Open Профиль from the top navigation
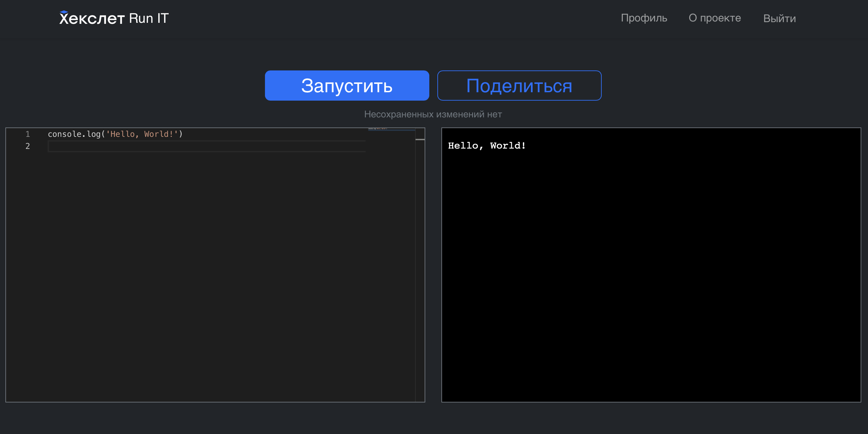 pos(644,18)
